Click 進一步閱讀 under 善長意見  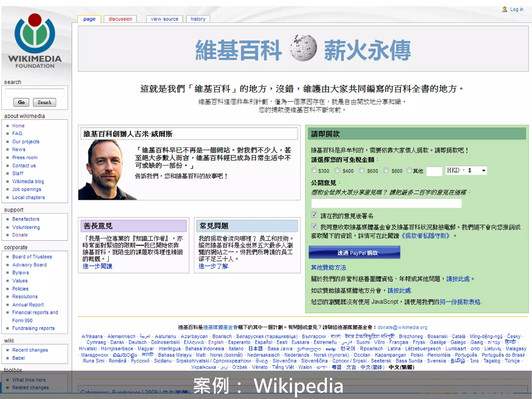(97, 266)
